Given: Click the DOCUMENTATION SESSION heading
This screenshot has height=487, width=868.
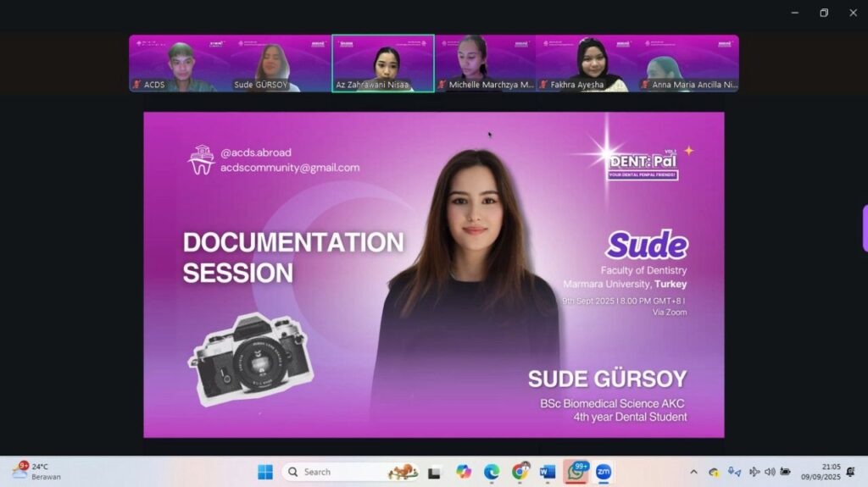Looking at the screenshot, I should pyautogui.click(x=293, y=257).
